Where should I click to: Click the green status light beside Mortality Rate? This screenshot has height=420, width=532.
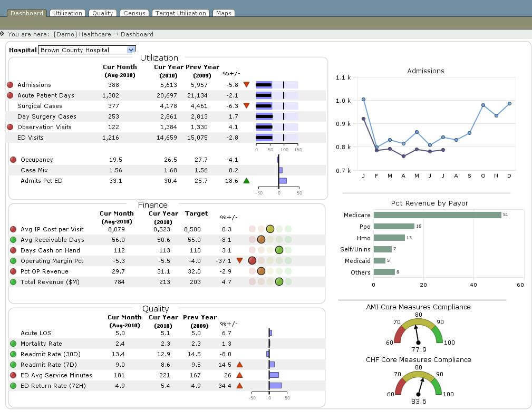point(13,343)
